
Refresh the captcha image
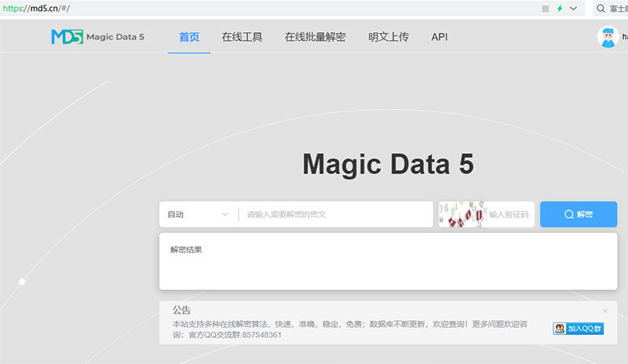[x=462, y=214]
